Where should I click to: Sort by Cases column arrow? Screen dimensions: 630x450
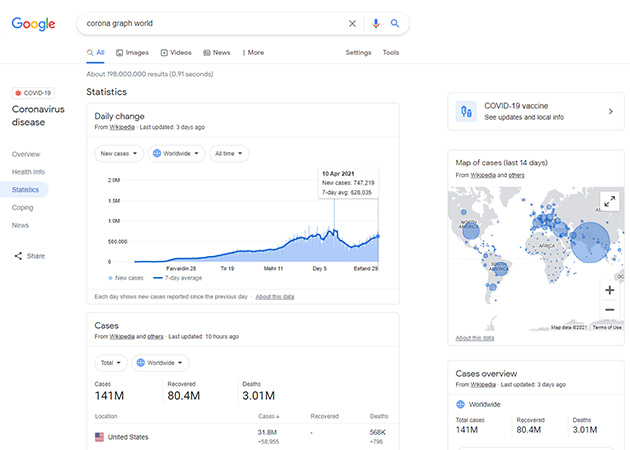click(x=278, y=417)
